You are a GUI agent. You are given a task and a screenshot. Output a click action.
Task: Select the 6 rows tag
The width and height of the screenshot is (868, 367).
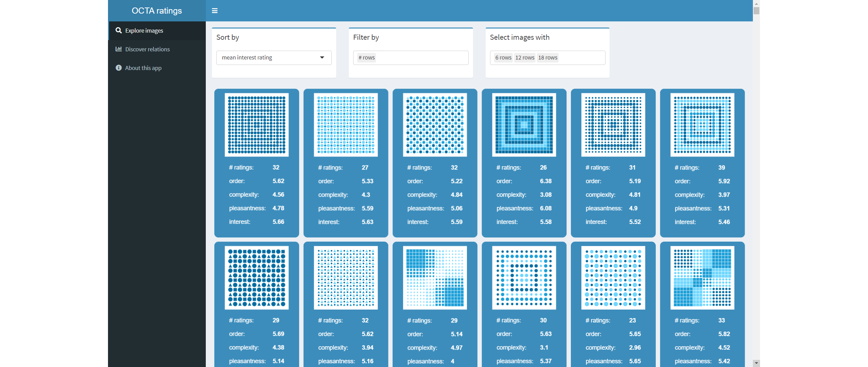pos(503,58)
